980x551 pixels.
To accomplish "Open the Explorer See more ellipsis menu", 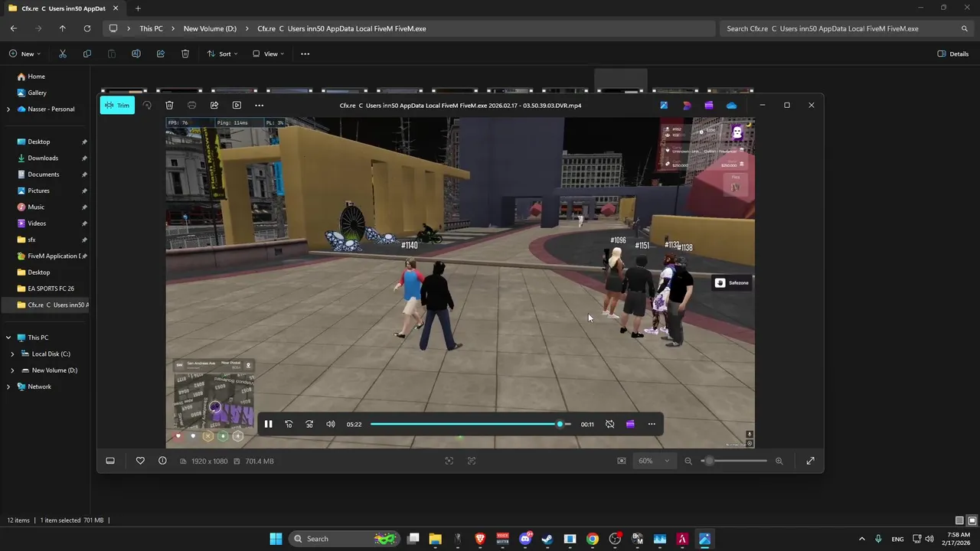I will tap(305, 54).
